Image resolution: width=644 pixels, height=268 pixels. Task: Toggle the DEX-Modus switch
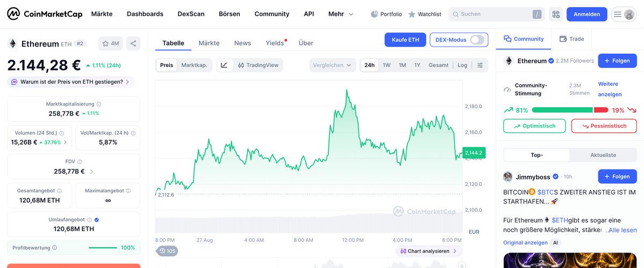pos(477,40)
